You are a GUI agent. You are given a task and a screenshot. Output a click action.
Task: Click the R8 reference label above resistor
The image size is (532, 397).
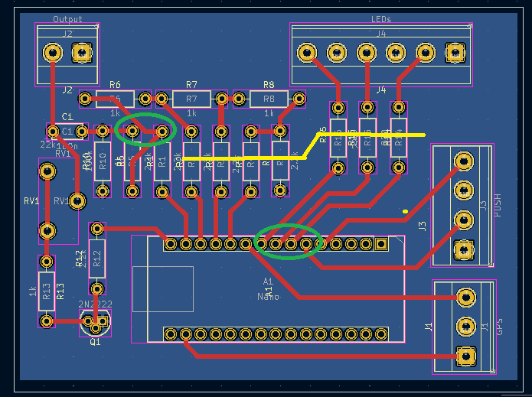(269, 84)
